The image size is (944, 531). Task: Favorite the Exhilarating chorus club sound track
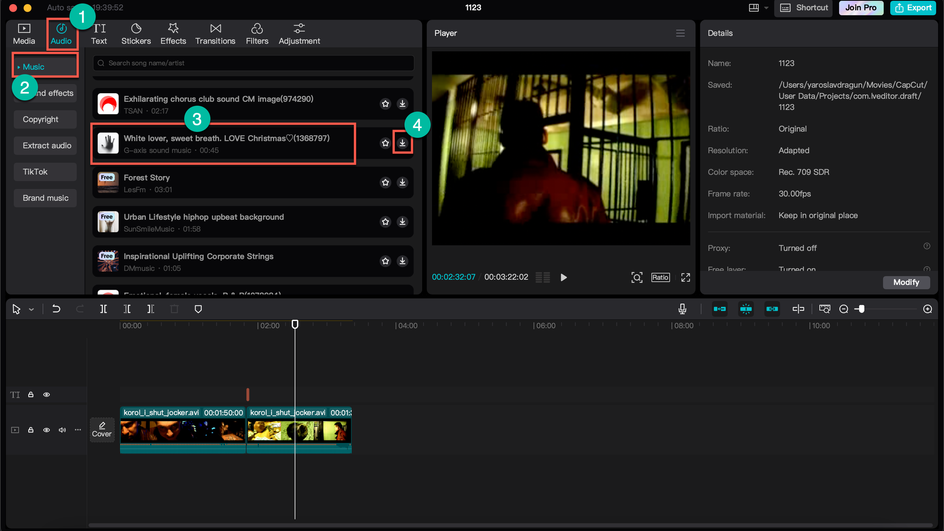pyautogui.click(x=385, y=104)
